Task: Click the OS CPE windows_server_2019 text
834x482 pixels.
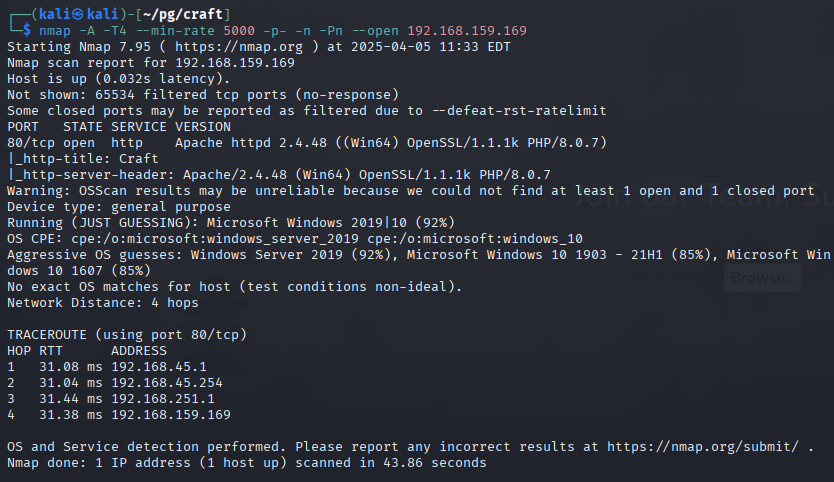Action: pyautogui.click(x=215, y=239)
